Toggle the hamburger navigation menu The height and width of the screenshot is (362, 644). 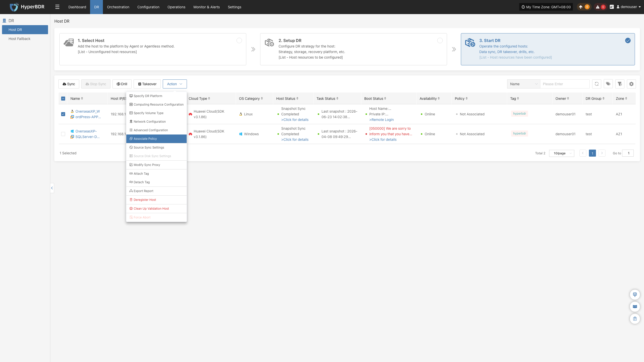tap(57, 7)
